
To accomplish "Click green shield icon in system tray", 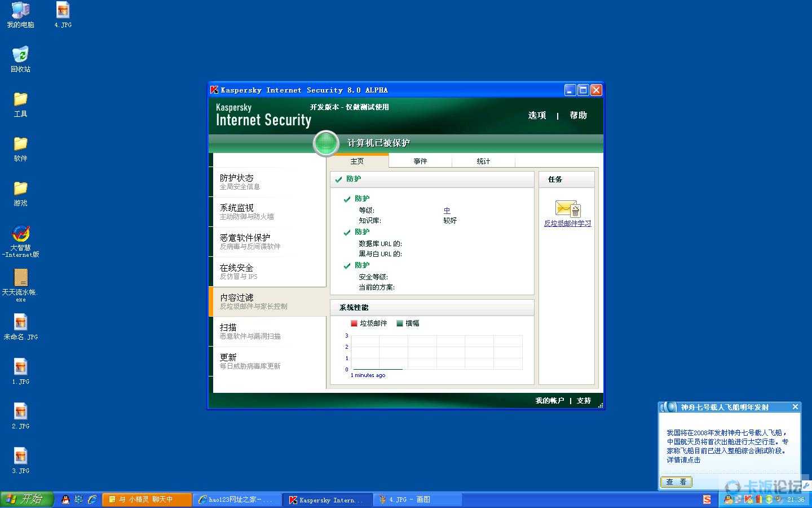I will [769, 500].
